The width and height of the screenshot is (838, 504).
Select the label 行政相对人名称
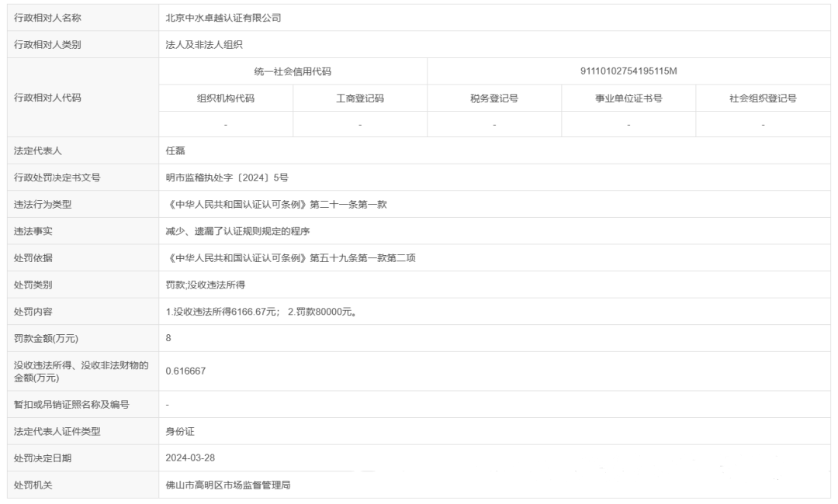(x=47, y=18)
